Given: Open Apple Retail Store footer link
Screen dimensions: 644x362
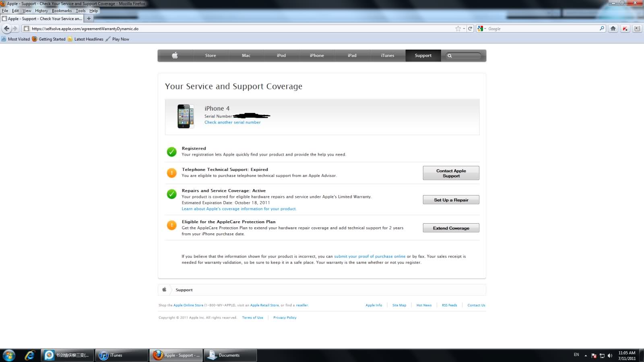Looking at the screenshot, I should [264, 305].
